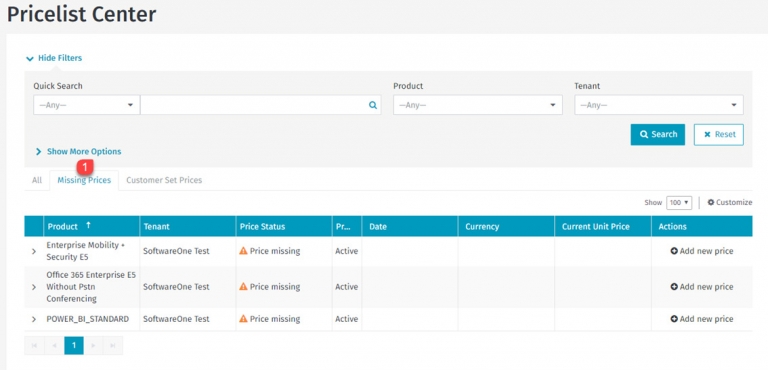The image size is (768, 370).
Task: Click the magnifier icon in Quick Search field
Action: tap(373, 105)
